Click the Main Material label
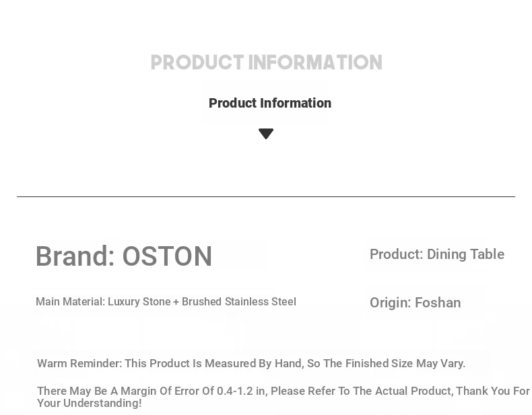 [x=70, y=302]
